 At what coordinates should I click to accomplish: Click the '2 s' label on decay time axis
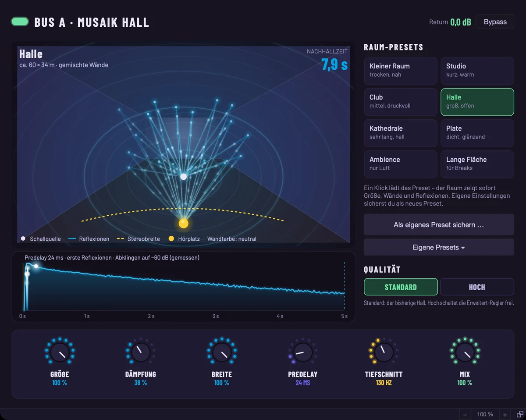coord(151,316)
